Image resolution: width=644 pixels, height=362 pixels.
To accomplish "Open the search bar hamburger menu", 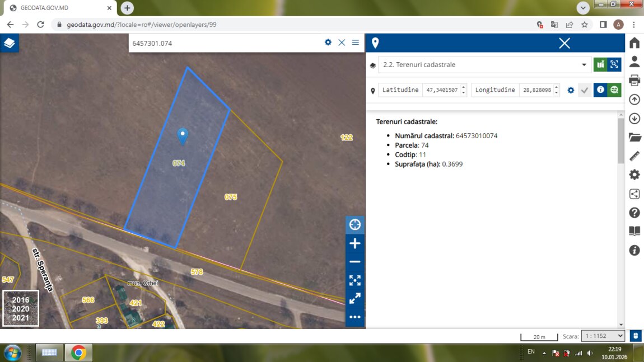I will point(356,43).
